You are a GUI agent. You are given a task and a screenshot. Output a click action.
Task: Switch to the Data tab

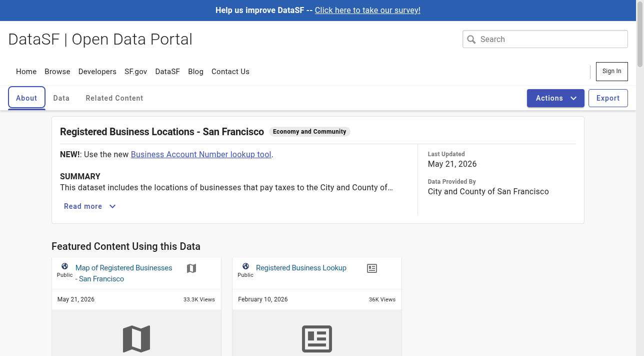point(61,98)
